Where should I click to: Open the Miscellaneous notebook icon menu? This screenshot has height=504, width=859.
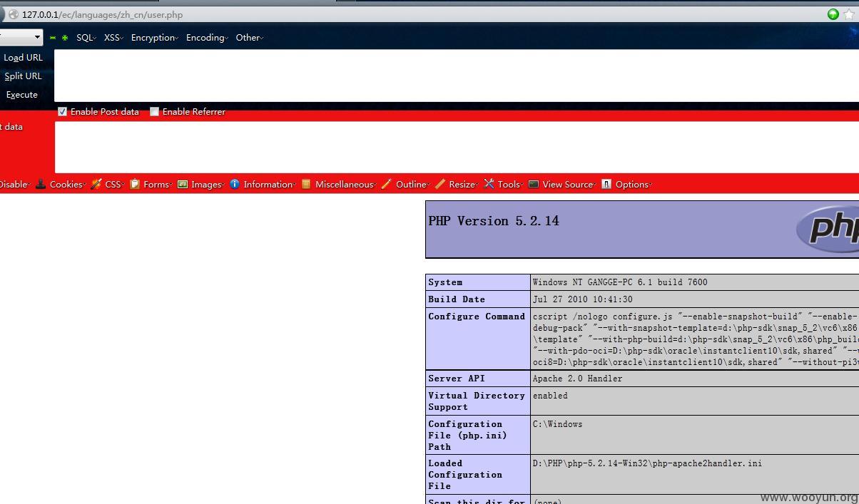point(306,184)
